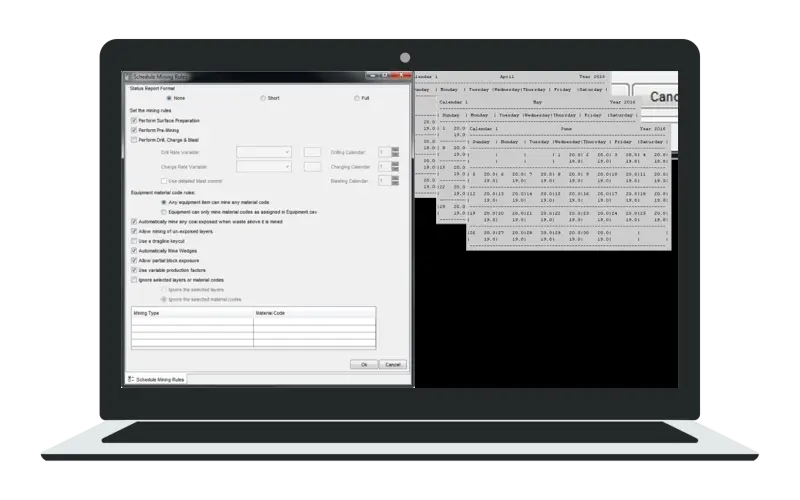Click the April calendar header in background
800x500 pixels.
(x=507, y=77)
